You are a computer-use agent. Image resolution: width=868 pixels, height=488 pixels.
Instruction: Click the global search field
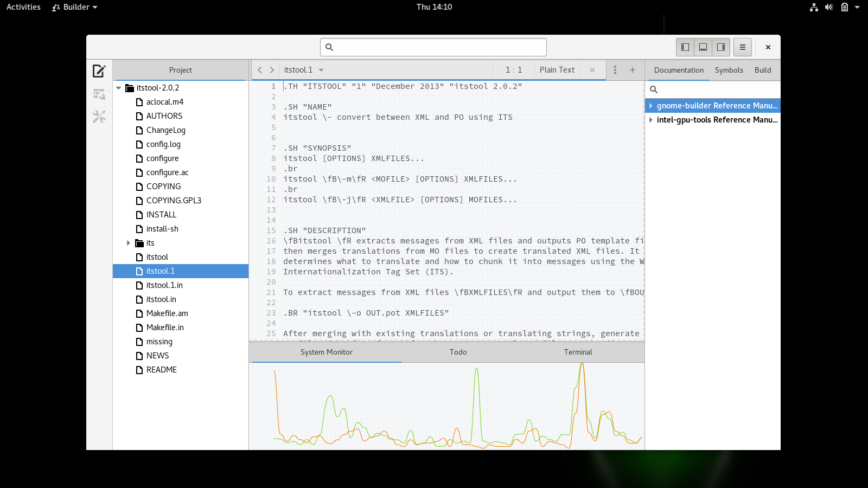tap(433, 47)
